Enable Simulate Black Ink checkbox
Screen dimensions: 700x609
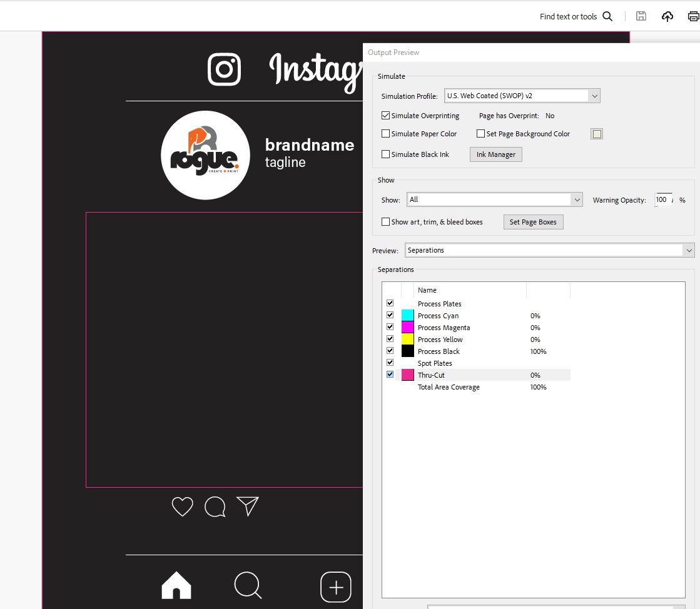pyautogui.click(x=386, y=154)
